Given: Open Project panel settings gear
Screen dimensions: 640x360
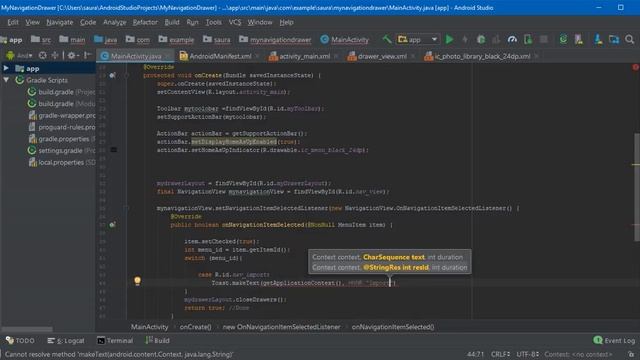Looking at the screenshot, I should click(x=72, y=55).
